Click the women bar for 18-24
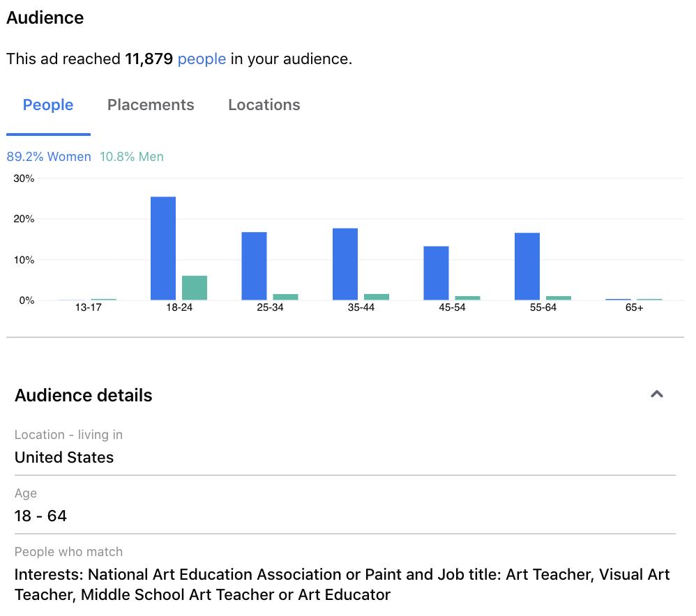 coord(163,248)
